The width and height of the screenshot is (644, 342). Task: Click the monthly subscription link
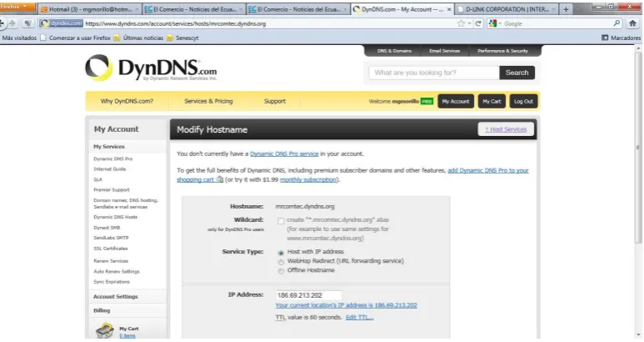click(x=308, y=179)
